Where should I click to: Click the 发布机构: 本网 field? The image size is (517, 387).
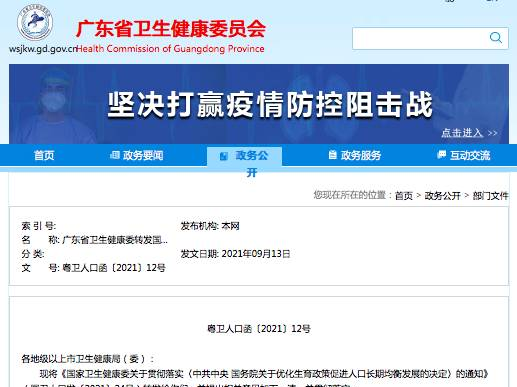pyautogui.click(x=210, y=226)
